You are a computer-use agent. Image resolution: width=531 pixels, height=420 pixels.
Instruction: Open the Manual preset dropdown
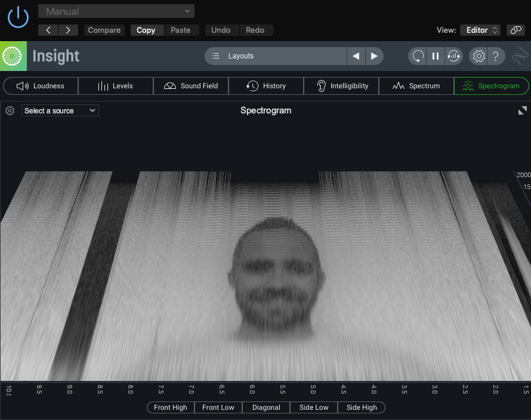coord(116,11)
